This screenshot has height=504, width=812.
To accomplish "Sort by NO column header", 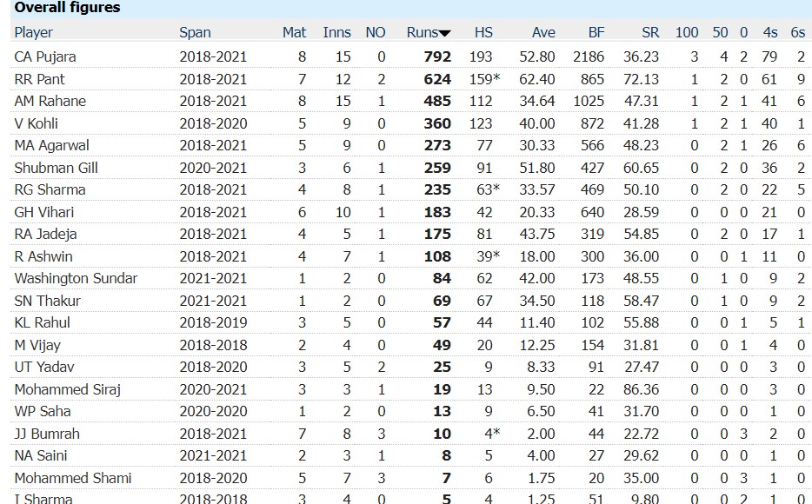I will (376, 32).
